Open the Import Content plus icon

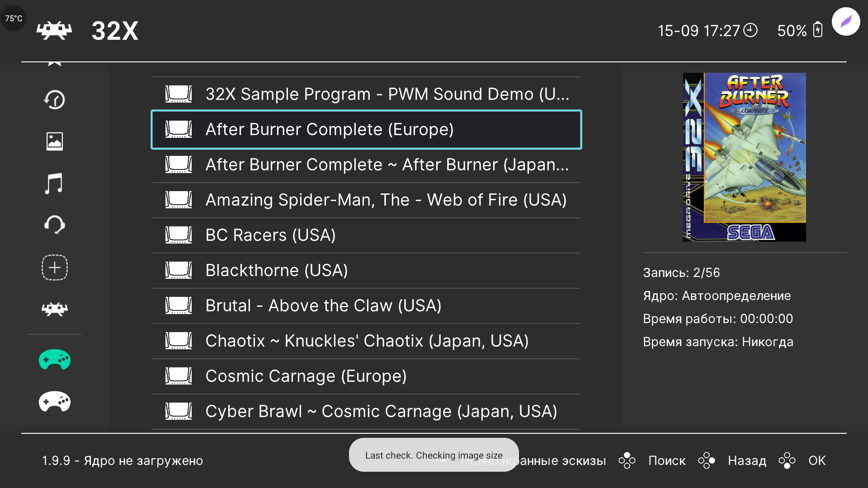click(x=55, y=267)
